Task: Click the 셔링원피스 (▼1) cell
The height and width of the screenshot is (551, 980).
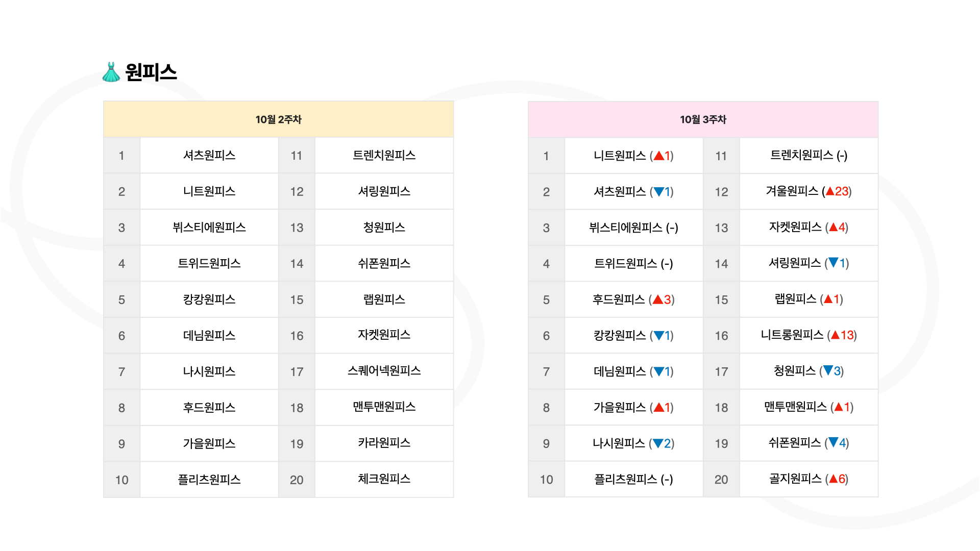Action: pyautogui.click(x=809, y=263)
